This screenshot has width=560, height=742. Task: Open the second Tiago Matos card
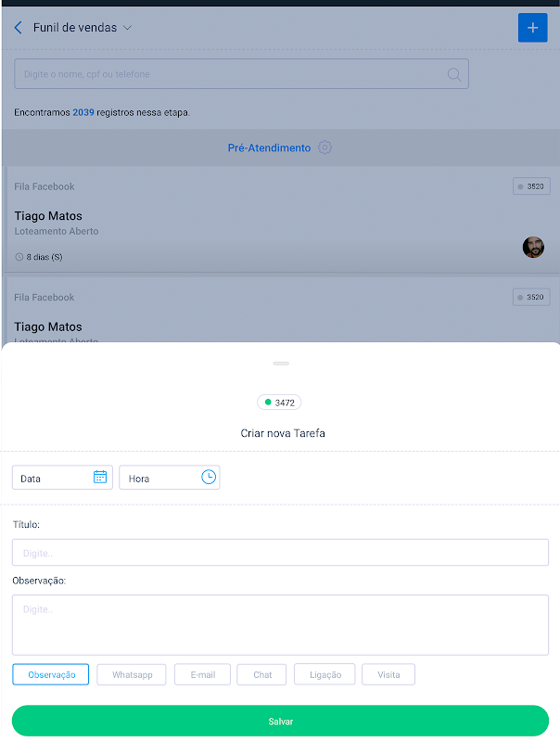click(x=281, y=310)
